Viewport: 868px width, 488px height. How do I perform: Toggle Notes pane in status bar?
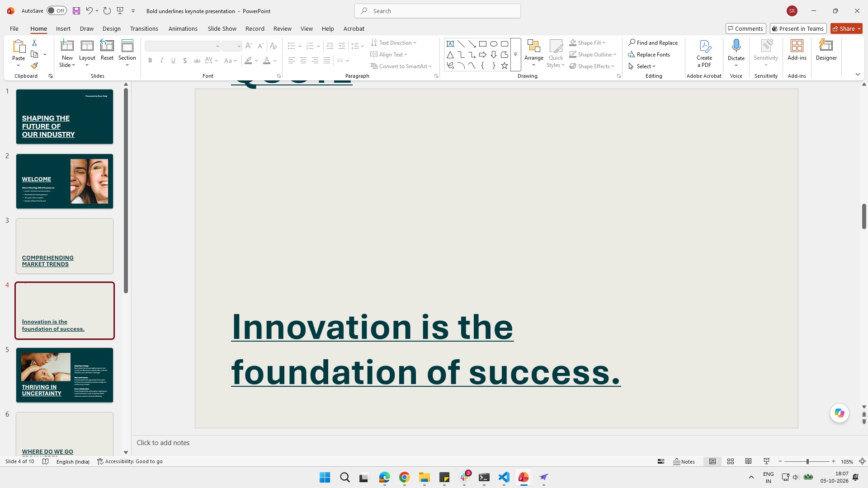pyautogui.click(x=684, y=461)
